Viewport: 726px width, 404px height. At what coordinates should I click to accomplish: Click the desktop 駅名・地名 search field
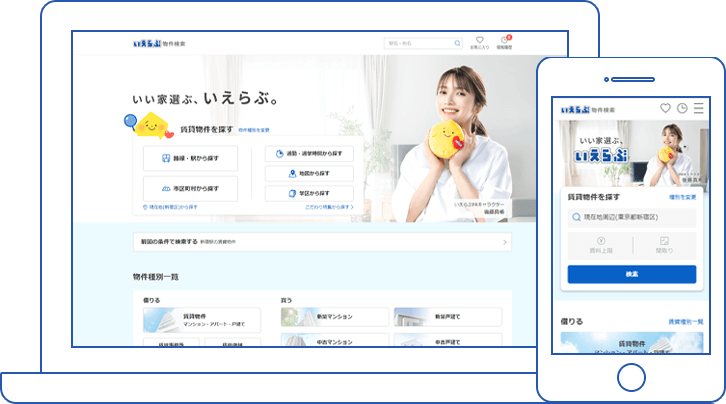click(418, 43)
